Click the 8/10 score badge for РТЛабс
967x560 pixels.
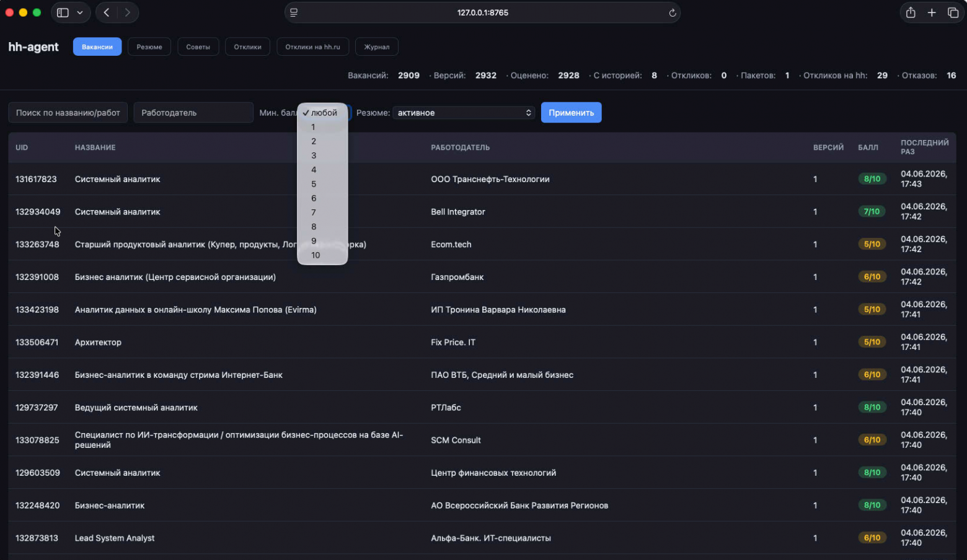point(872,408)
